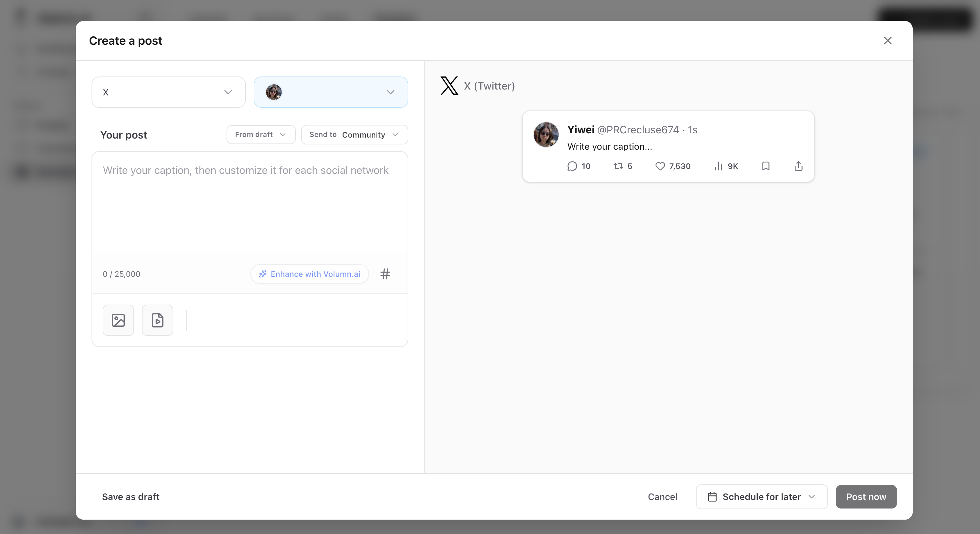Click the X (Twitter) logo icon
Image resolution: width=980 pixels, height=534 pixels.
[x=449, y=86]
